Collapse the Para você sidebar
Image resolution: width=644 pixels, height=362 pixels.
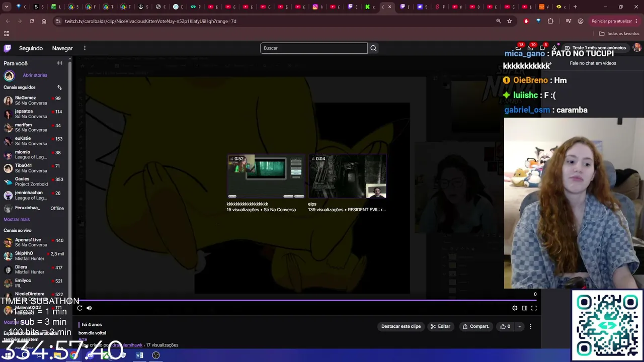click(x=59, y=63)
